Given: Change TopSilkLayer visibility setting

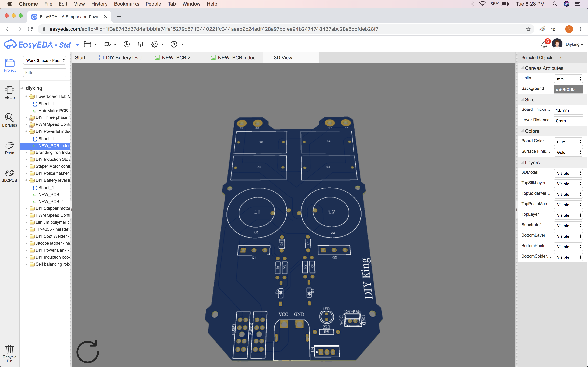Looking at the screenshot, I should click(x=568, y=183).
